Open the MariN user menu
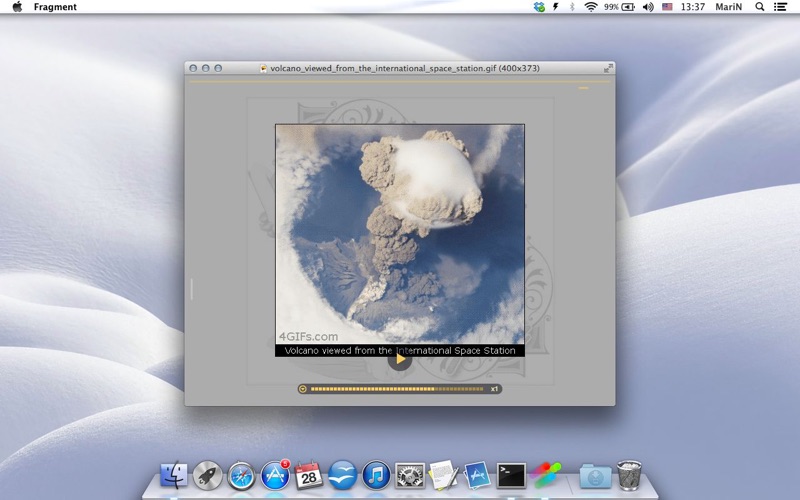This screenshot has width=800, height=500. pyautogui.click(x=729, y=7)
